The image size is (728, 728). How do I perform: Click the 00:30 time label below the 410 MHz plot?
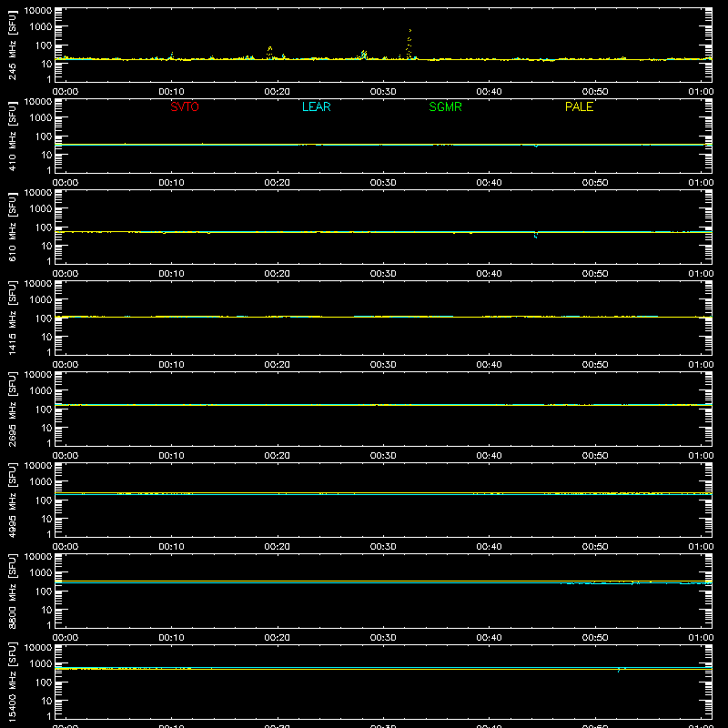point(383,183)
